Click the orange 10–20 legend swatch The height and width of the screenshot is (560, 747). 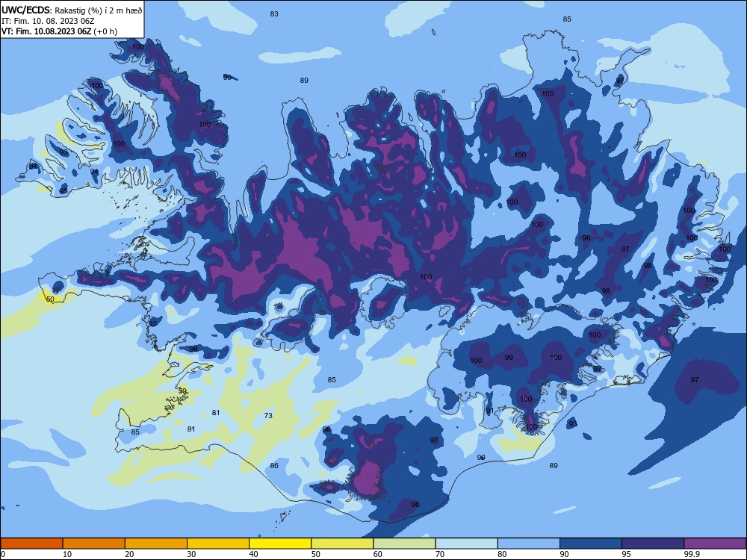coord(94,544)
